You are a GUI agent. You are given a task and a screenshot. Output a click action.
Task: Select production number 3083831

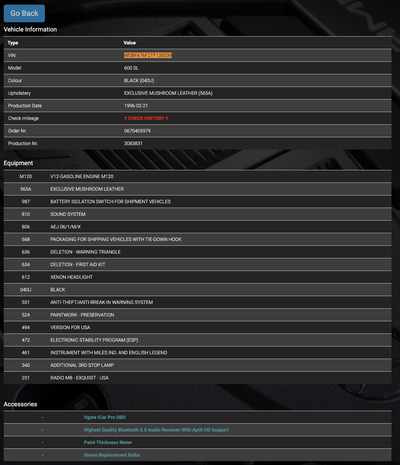(x=133, y=143)
